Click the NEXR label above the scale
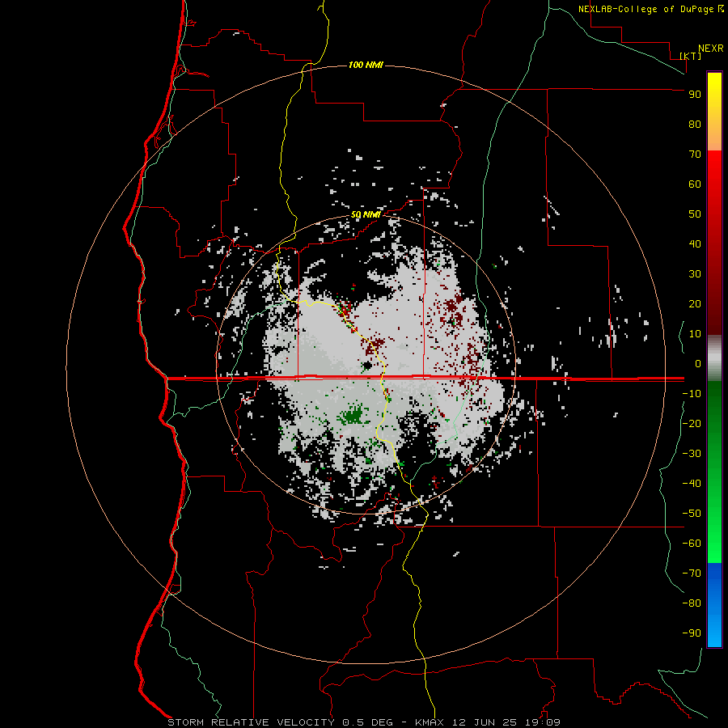This screenshot has width=728, height=728. click(711, 49)
